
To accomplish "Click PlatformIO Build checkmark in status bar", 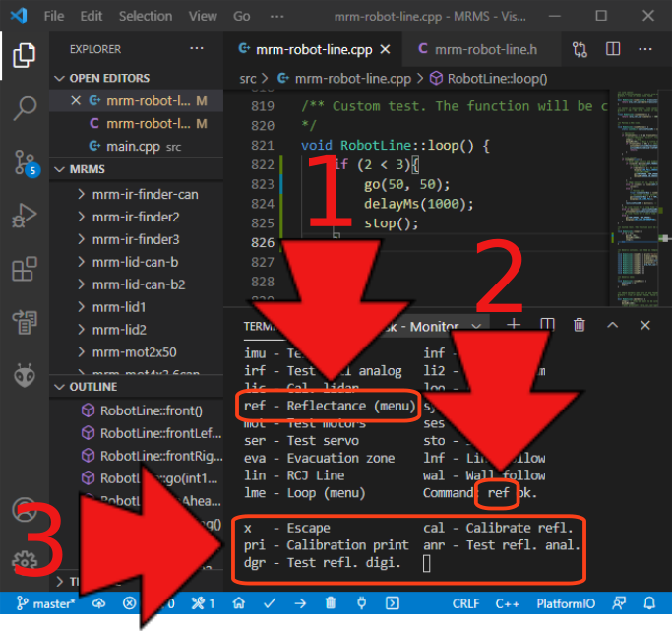I will tap(269, 603).
